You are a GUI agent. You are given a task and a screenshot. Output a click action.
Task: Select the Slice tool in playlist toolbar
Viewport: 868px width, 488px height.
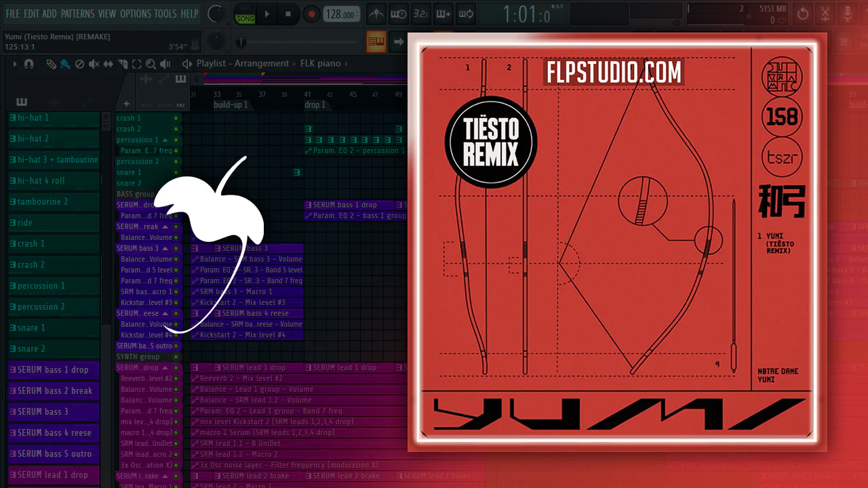click(123, 64)
